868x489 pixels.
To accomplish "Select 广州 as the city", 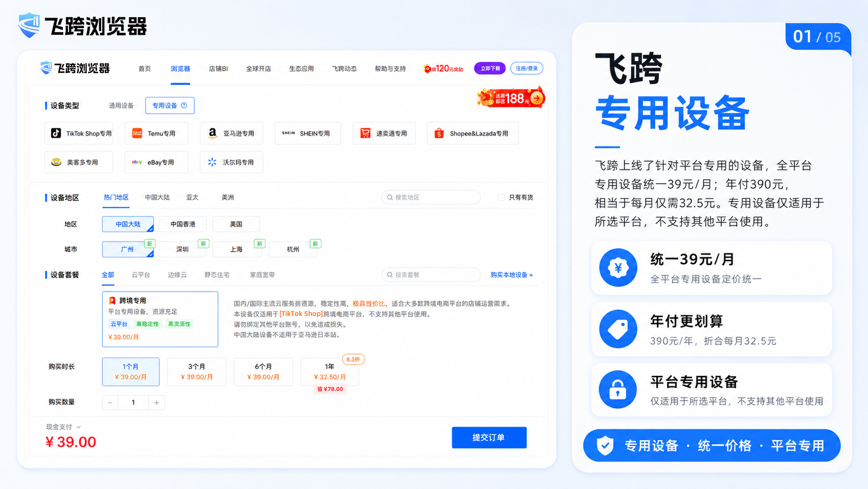I will pos(128,249).
